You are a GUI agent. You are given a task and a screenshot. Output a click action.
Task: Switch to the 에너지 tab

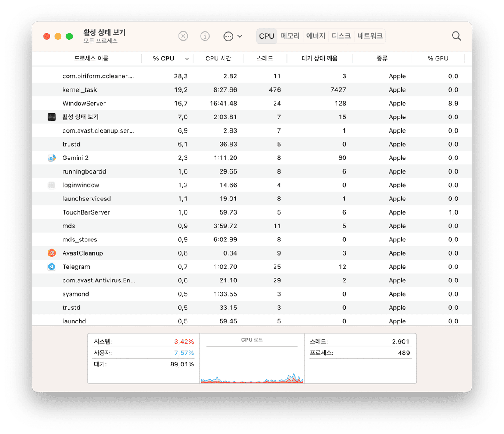point(316,36)
